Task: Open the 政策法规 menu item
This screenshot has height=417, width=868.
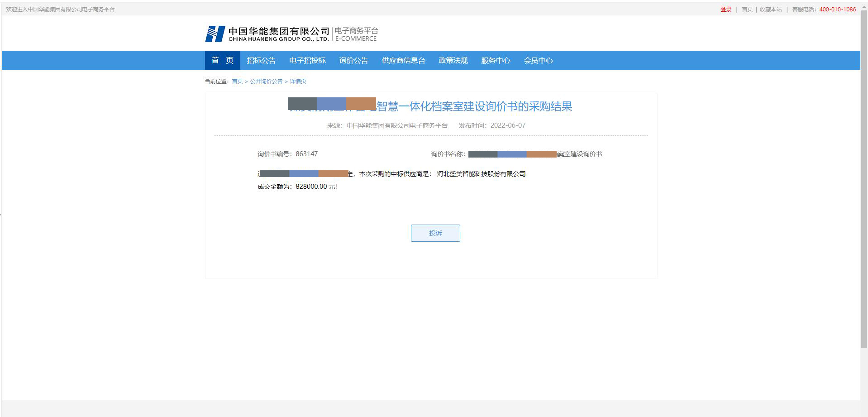Action: click(453, 60)
